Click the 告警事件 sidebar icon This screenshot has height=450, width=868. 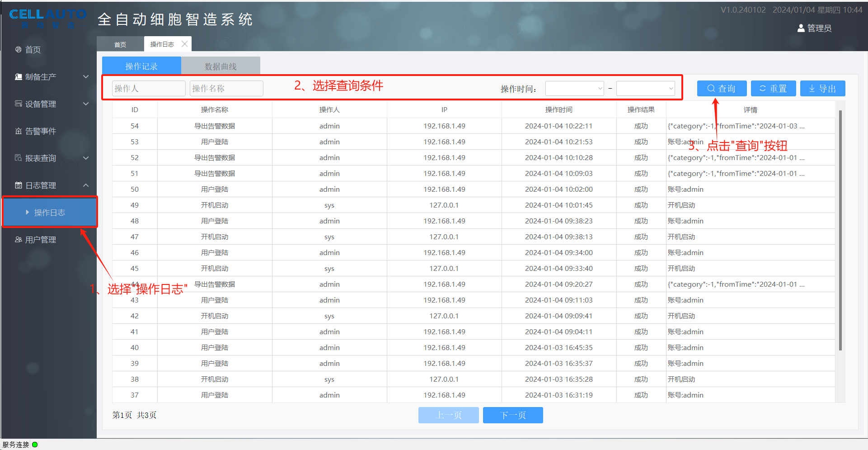19,131
